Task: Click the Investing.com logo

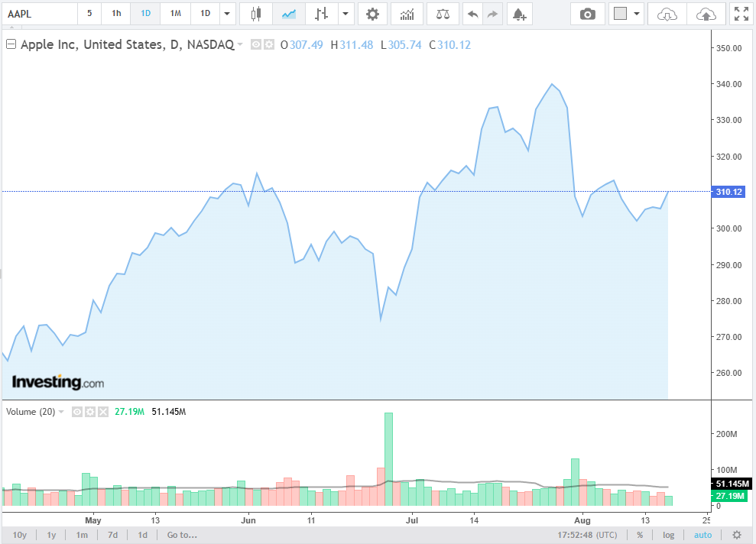Action: point(58,382)
